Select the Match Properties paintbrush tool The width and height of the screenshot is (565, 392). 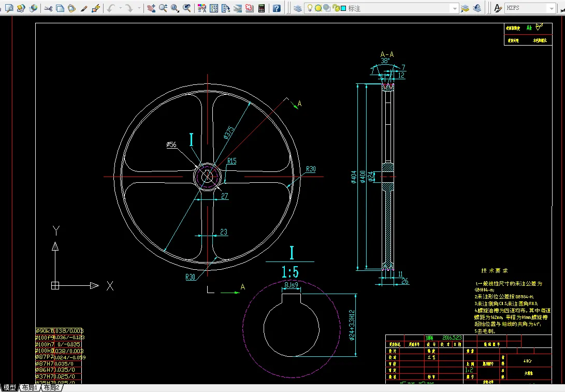click(x=84, y=8)
